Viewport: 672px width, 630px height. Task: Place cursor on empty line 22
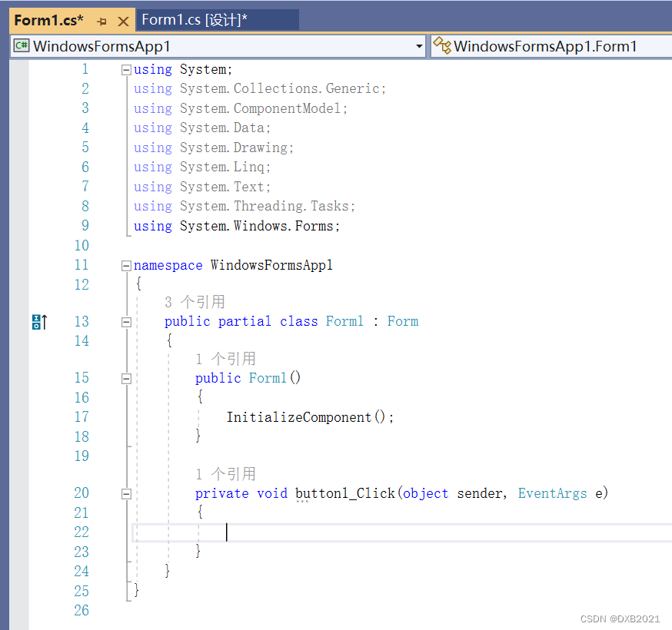(403, 532)
